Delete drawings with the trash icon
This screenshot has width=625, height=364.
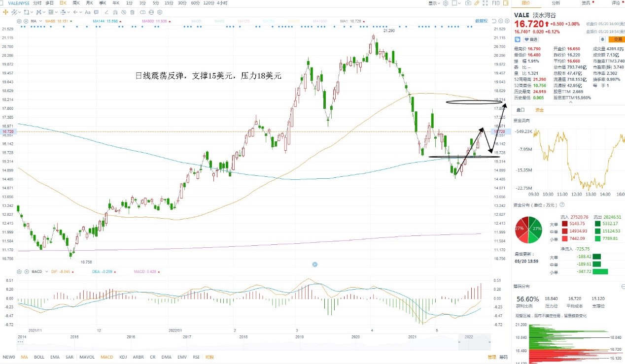click(x=132, y=12)
